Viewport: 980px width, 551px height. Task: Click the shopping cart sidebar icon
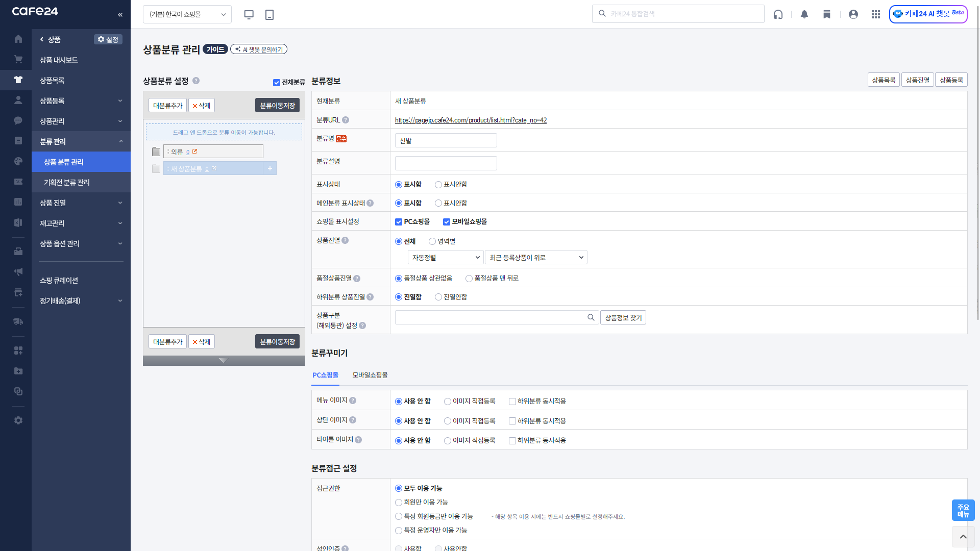(x=18, y=60)
